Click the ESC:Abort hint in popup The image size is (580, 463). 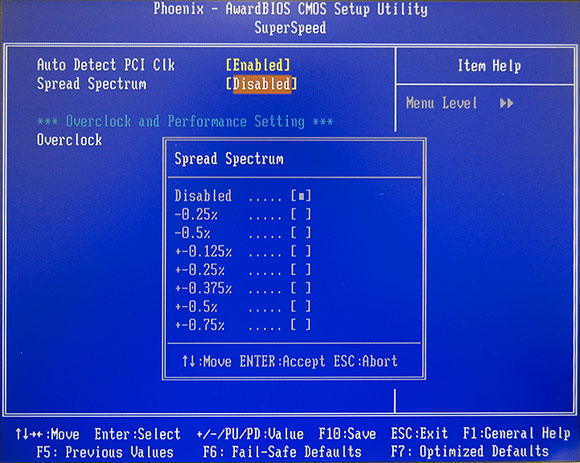pos(365,361)
